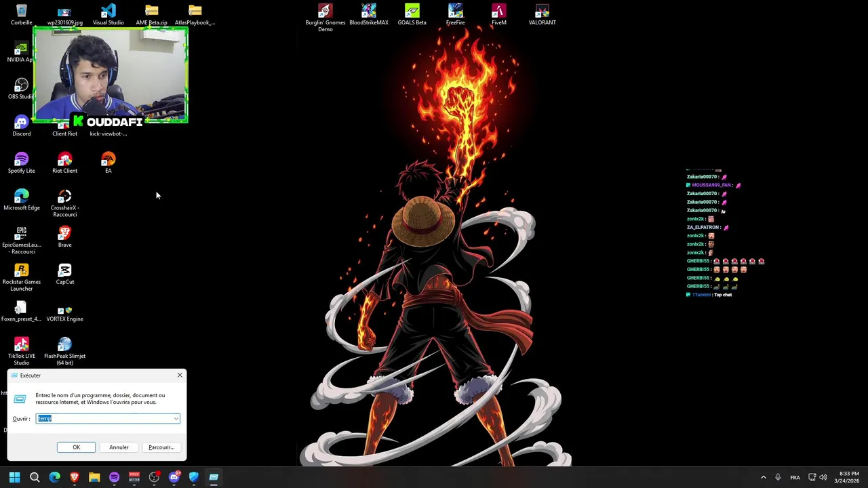The image size is (868, 488).
Task: Select the Discord desktop shortcut
Action: pyautogui.click(x=21, y=126)
